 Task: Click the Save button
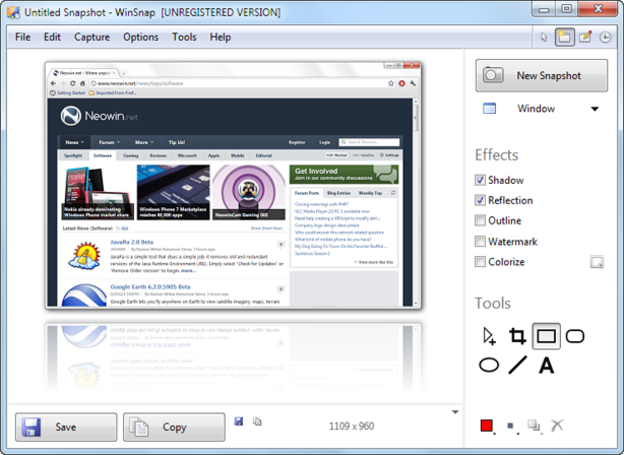click(66, 427)
